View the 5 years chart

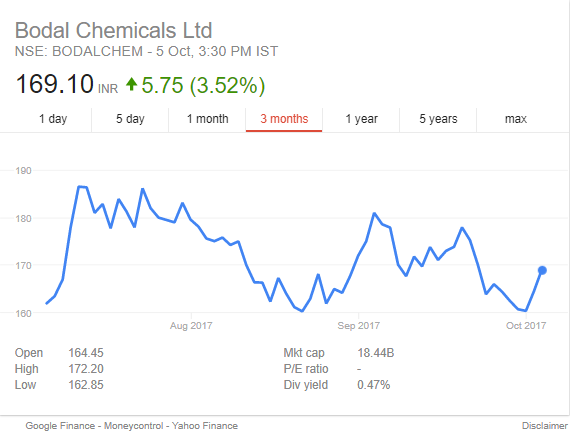[438, 119]
